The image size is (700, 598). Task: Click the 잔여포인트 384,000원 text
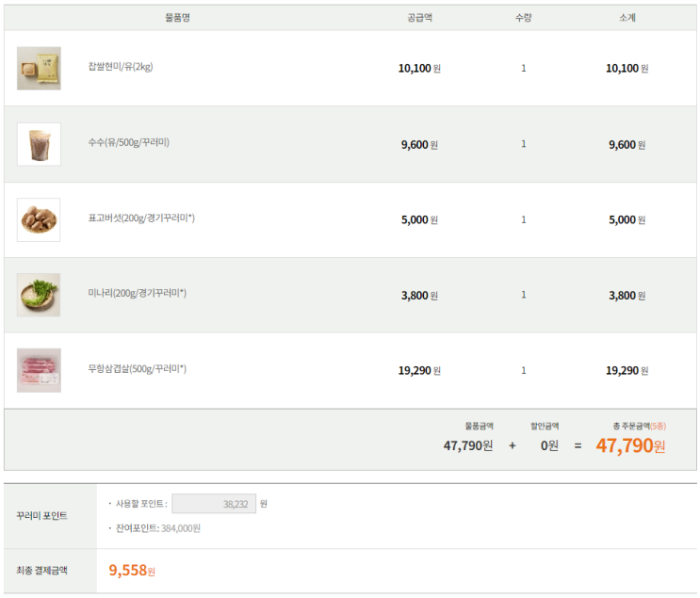pos(159,528)
